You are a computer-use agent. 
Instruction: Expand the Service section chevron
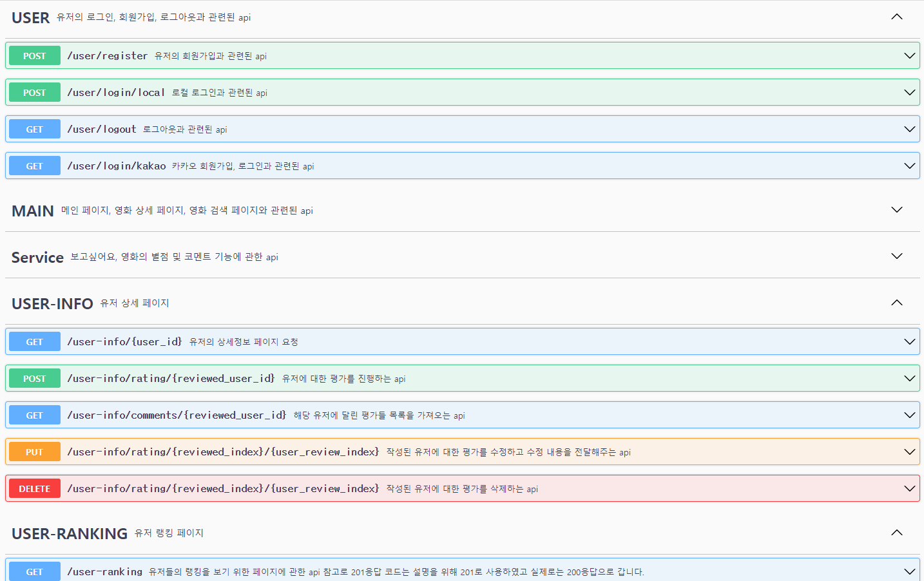(897, 256)
